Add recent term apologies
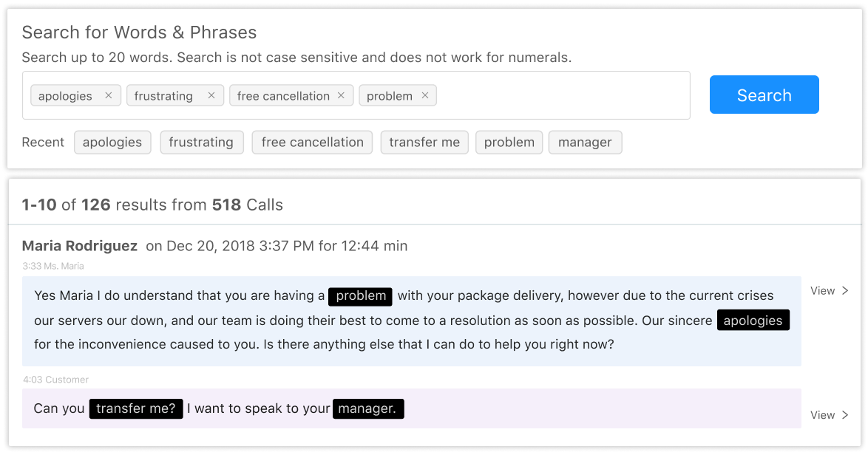This screenshot has height=452, width=868. (112, 143)
